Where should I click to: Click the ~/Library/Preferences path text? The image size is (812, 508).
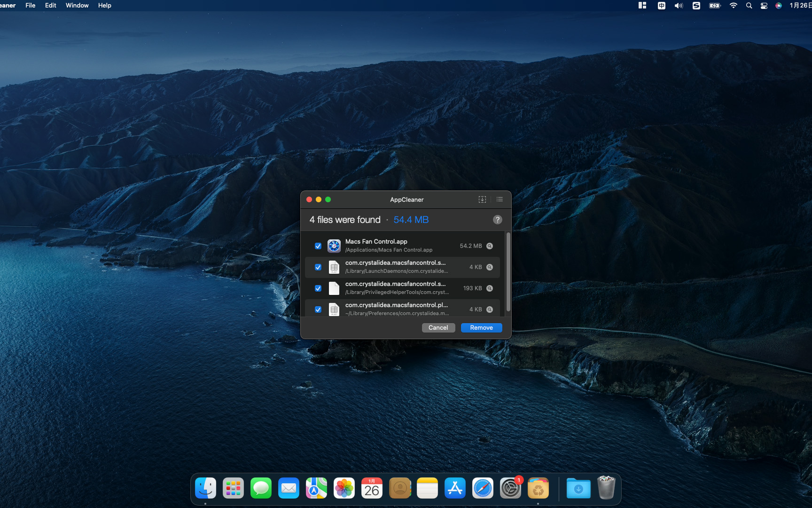397,314
